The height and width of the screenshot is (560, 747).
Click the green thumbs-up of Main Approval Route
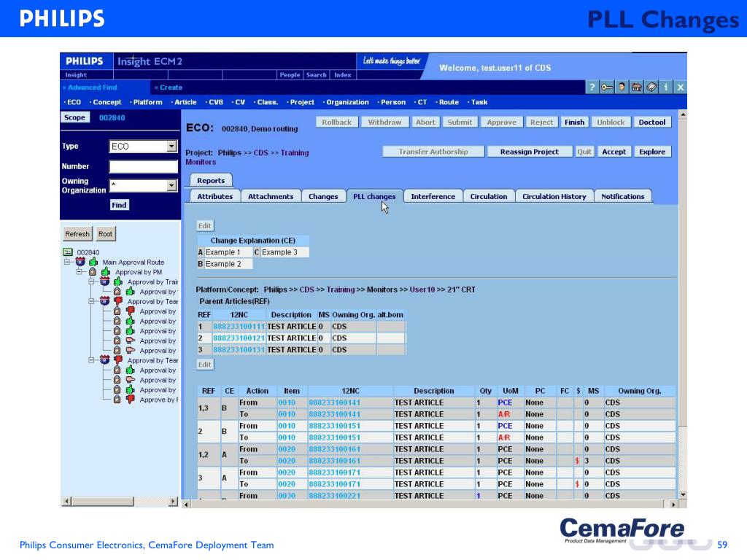[x=93, y=262]
